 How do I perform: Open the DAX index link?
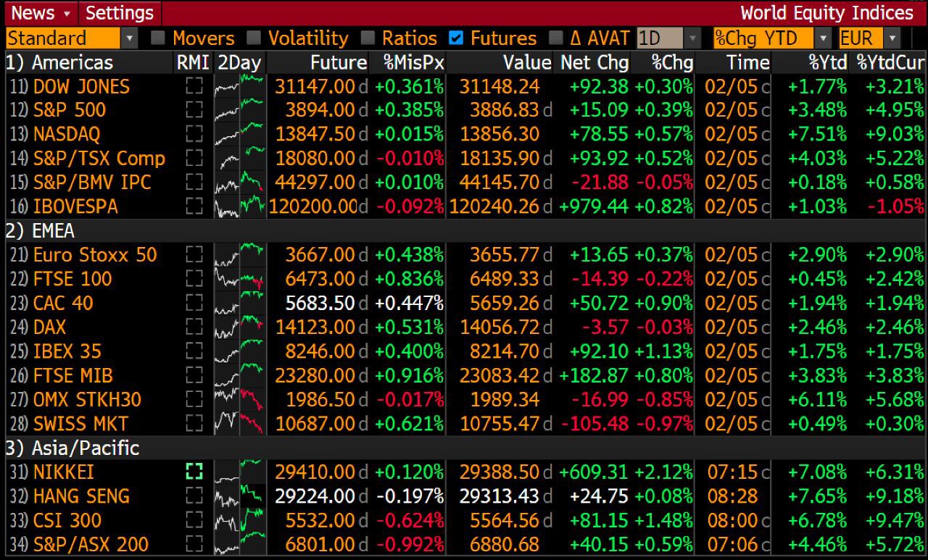49,327
